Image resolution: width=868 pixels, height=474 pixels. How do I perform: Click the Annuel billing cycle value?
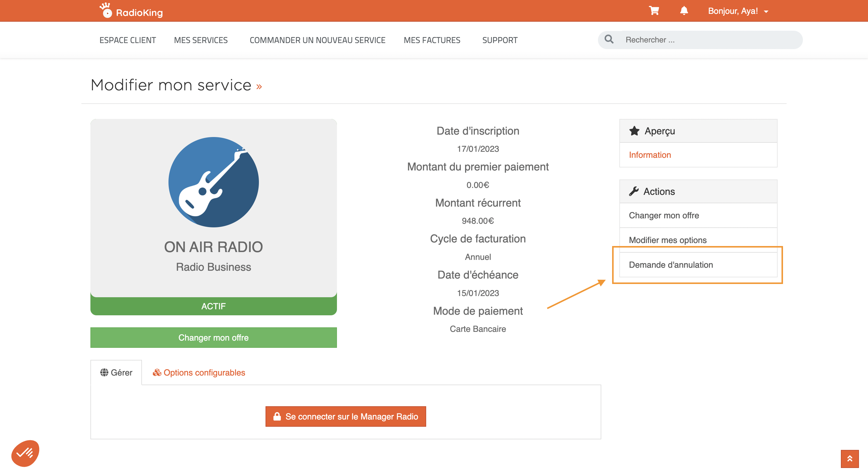478,257
